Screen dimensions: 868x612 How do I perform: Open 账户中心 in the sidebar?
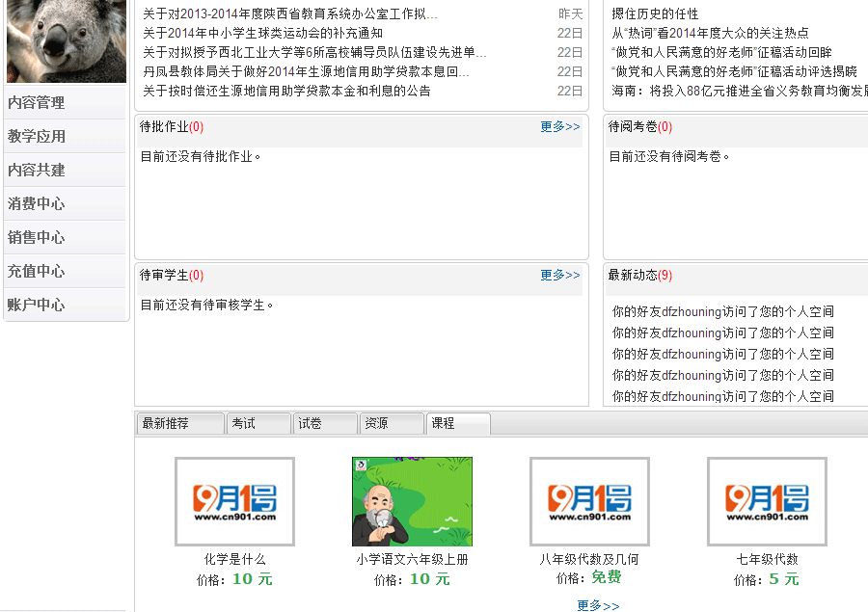(37, 305)
